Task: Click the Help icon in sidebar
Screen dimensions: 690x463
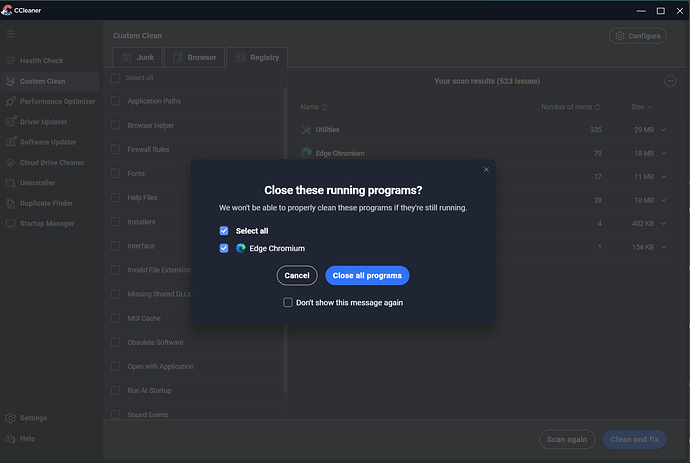Action: [x=11, y=439]
